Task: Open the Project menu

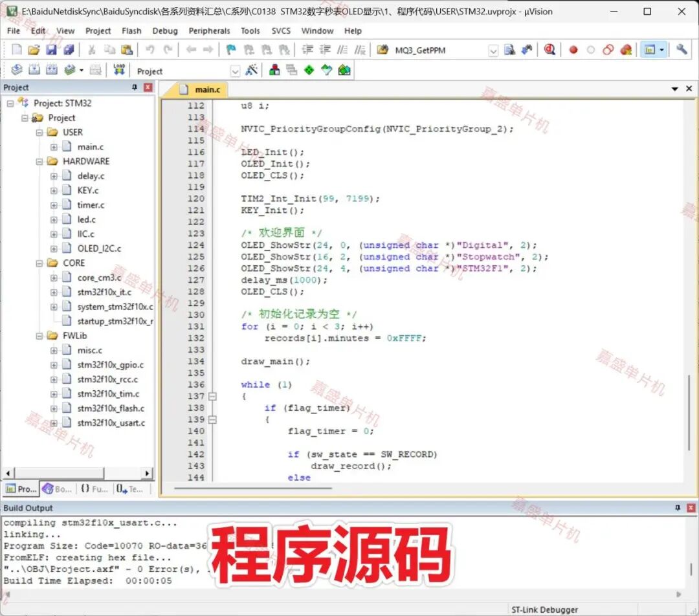Action: pos(98,31)
